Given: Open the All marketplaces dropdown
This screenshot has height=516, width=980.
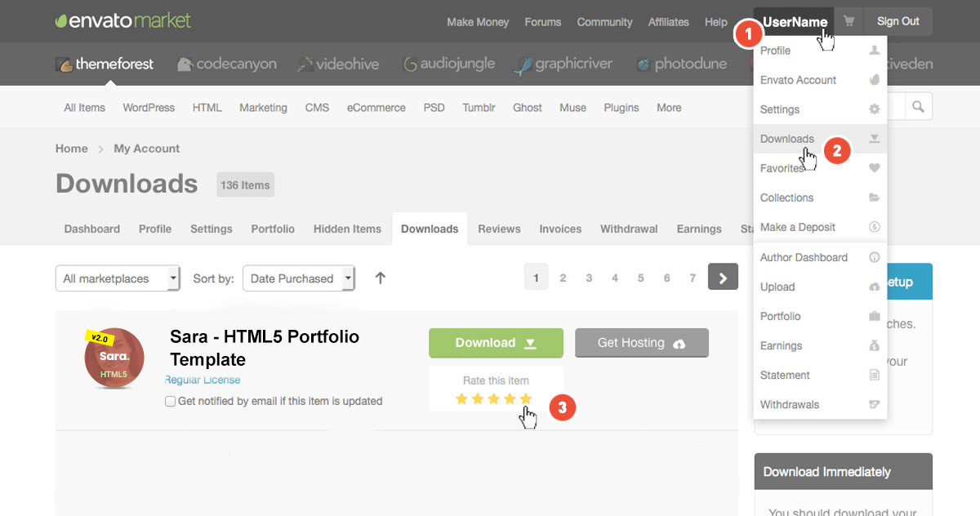Looking at the screenshot, I should pos(118,278).
